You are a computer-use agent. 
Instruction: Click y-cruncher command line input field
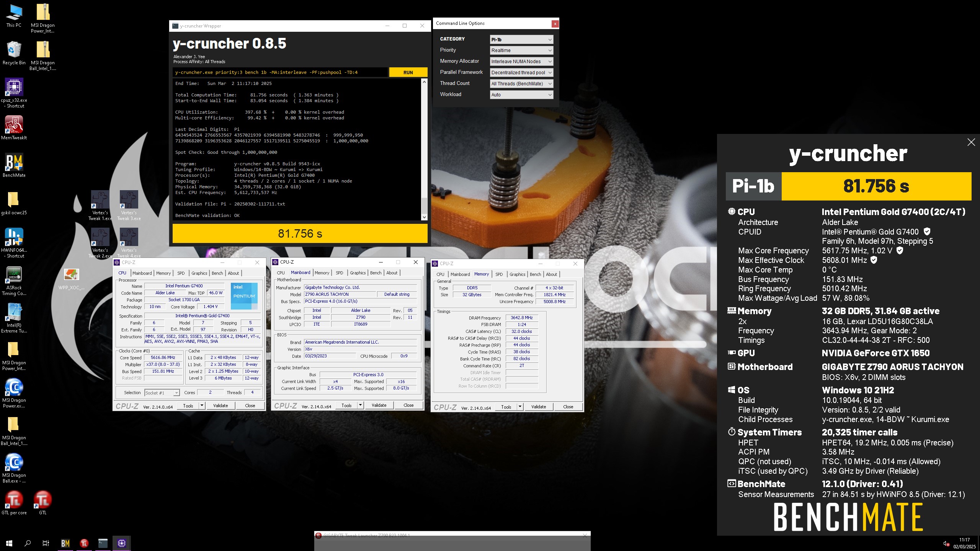pyautogui.click(x=280, y=72)
